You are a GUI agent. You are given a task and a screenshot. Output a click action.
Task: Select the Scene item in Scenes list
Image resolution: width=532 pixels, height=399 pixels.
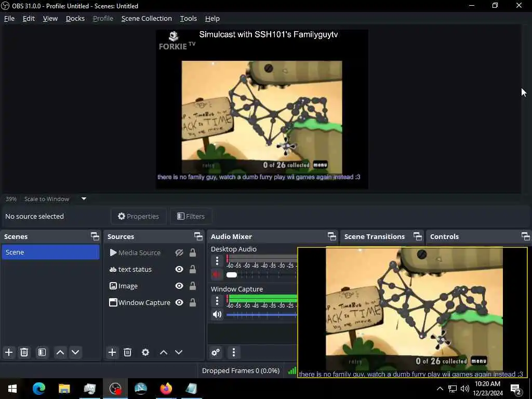50,252
